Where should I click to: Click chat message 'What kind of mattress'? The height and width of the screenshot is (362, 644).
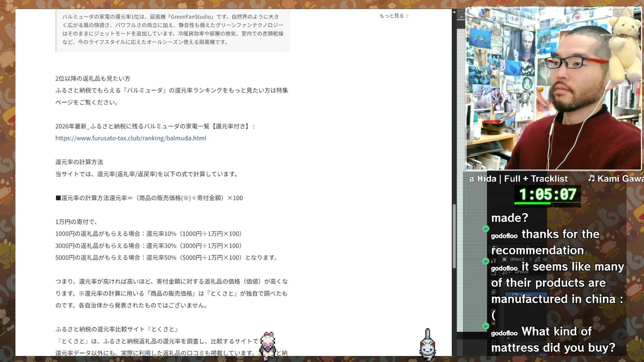[553, 339]
